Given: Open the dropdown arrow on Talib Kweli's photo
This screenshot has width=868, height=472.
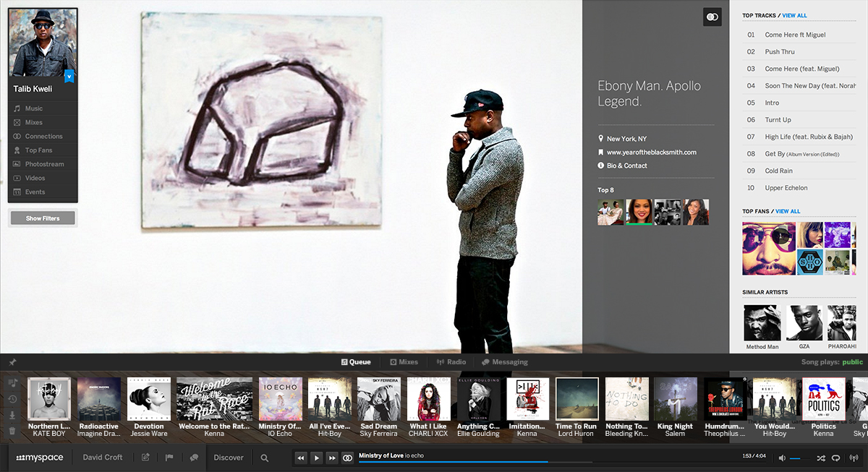Looking at the screenshot, I should 69,75.
